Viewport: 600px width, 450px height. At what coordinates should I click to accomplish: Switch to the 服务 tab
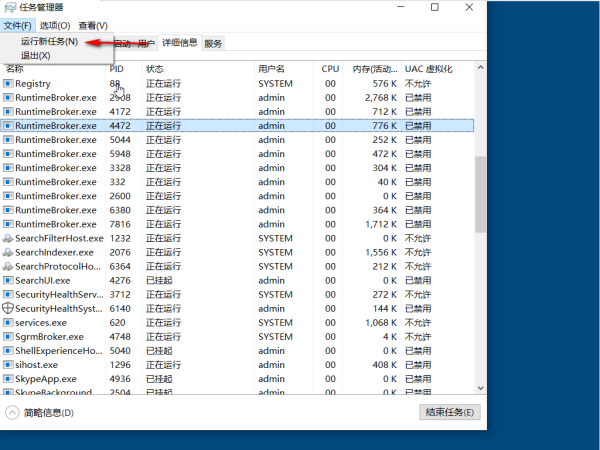pyautogui.click(x=213, y=44)
